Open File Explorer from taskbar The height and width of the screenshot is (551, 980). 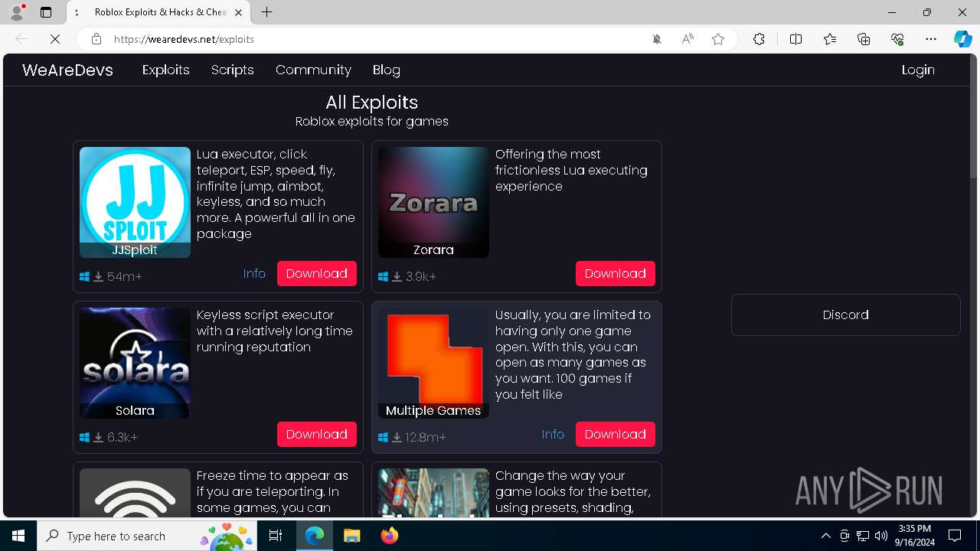351,536
